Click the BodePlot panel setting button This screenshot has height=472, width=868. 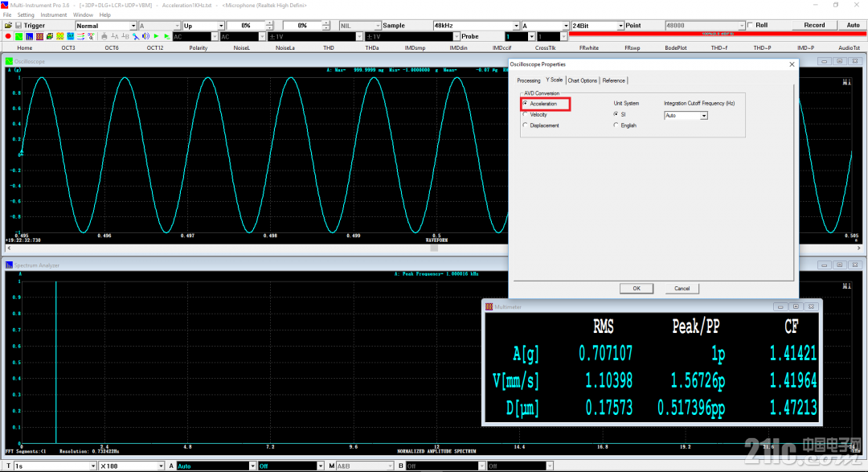[x=675, y=48]
